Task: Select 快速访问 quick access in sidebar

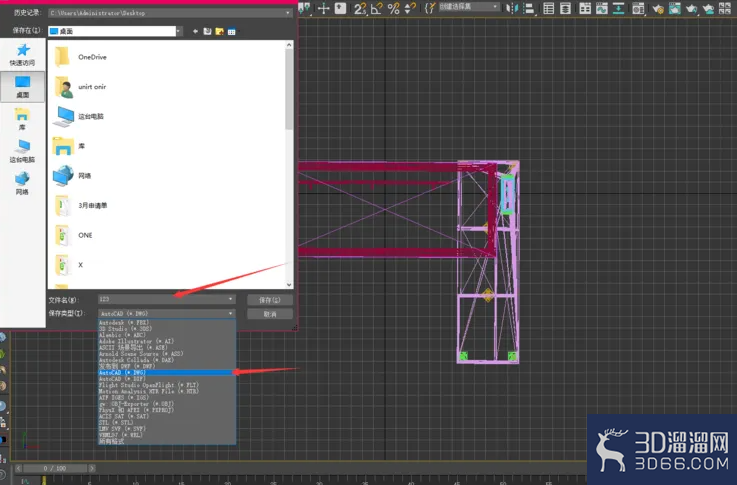Action: point(23,55)
